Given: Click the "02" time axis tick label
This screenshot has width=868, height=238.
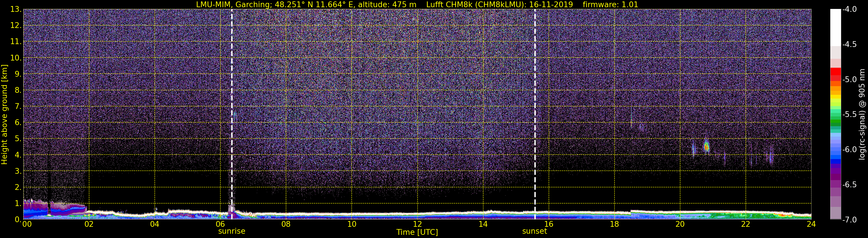Looking at the screenshot, I should 89,224.
